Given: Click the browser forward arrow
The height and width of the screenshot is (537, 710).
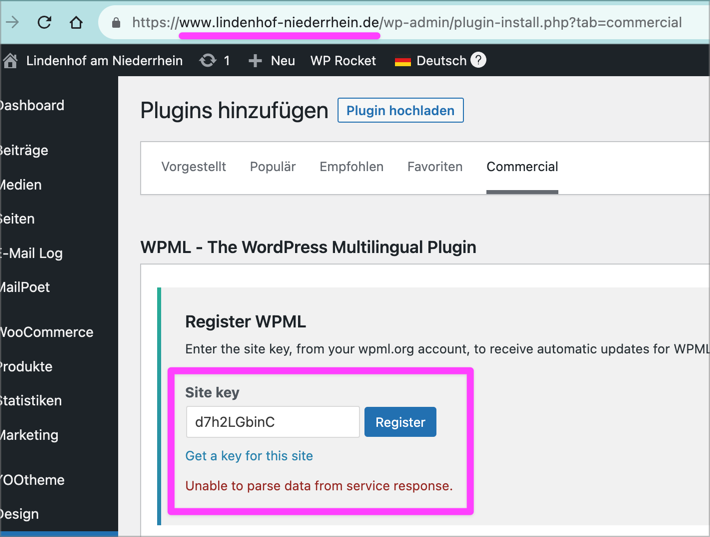Looking at the screenshot, I should coord(13,22).
